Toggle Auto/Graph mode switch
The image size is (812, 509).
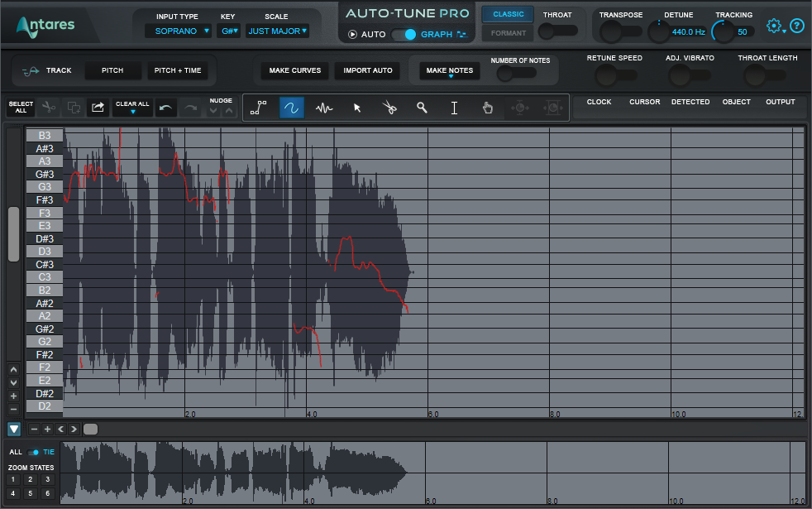[404, 34]
